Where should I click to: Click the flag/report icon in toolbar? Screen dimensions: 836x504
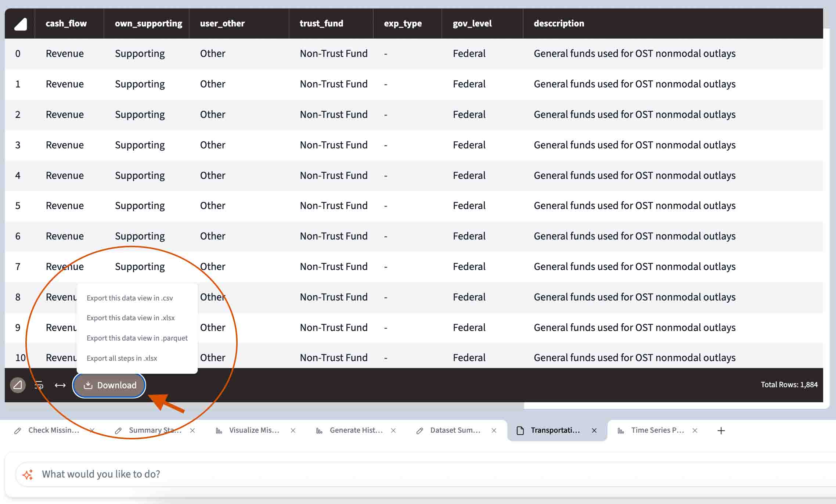(17, 385)
